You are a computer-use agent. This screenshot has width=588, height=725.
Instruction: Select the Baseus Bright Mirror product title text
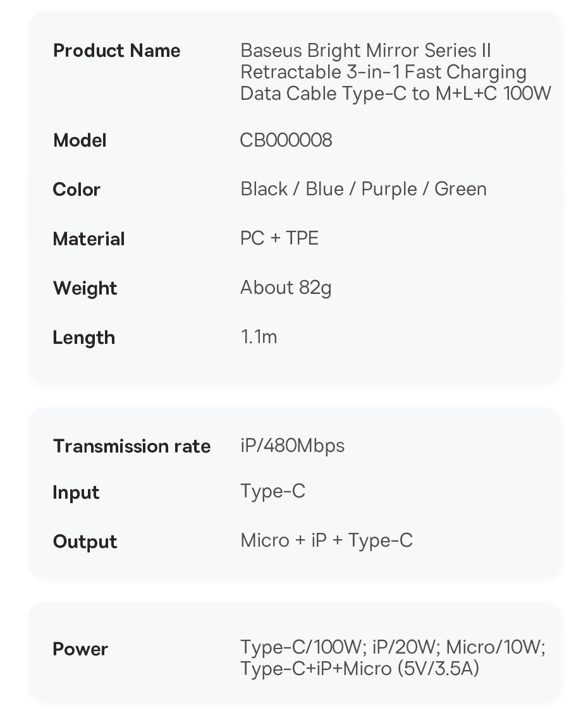[395, 72]
